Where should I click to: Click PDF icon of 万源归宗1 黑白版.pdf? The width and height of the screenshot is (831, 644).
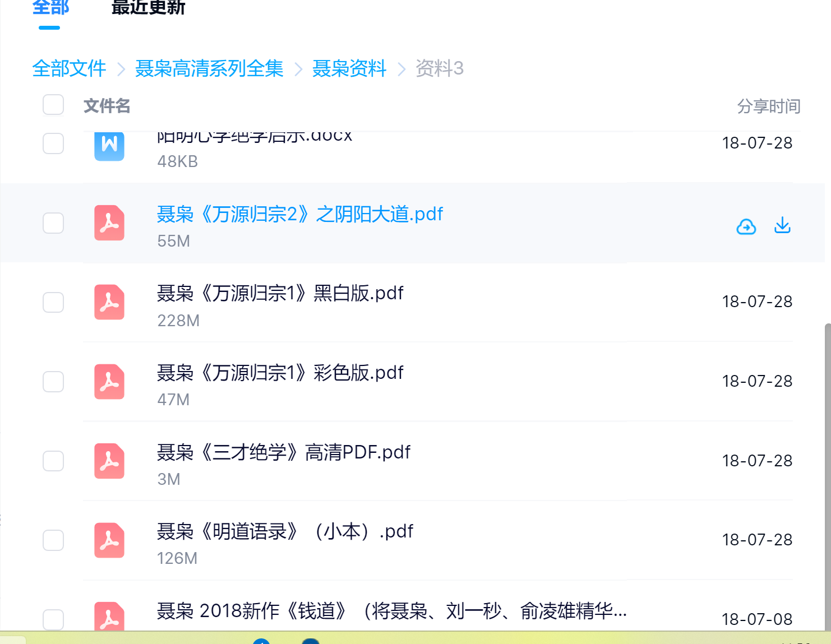[x=109, y=303]
